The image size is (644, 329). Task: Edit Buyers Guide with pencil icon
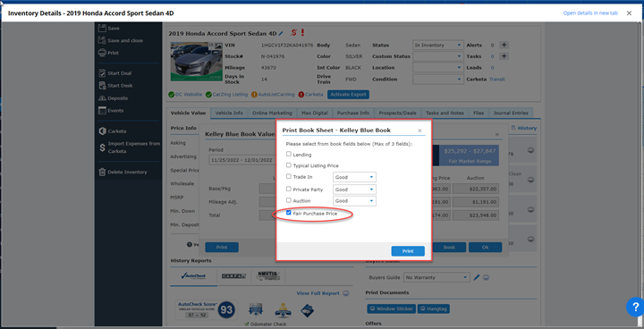click(477, 277)
